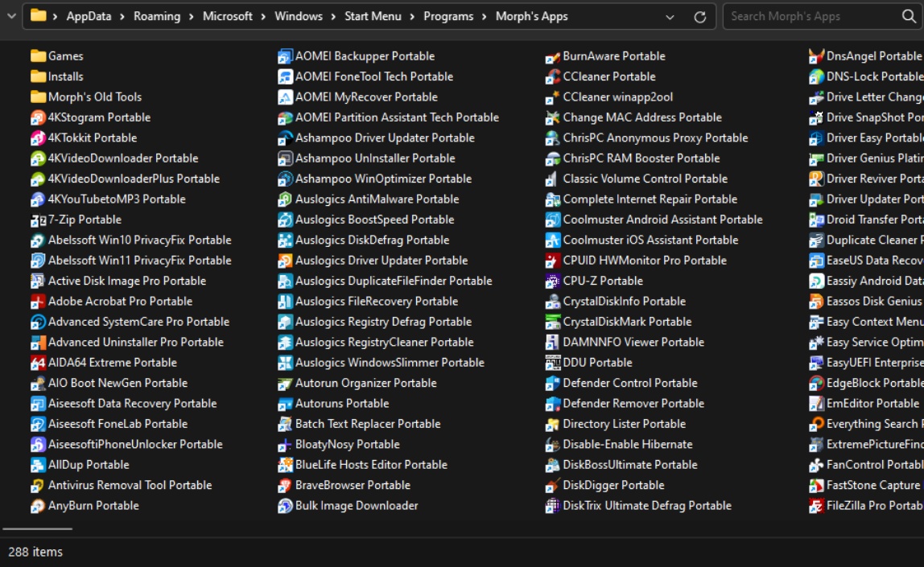
Task: Select 'Classic Volume Control Portable' name
Action: tap(646, 179)
